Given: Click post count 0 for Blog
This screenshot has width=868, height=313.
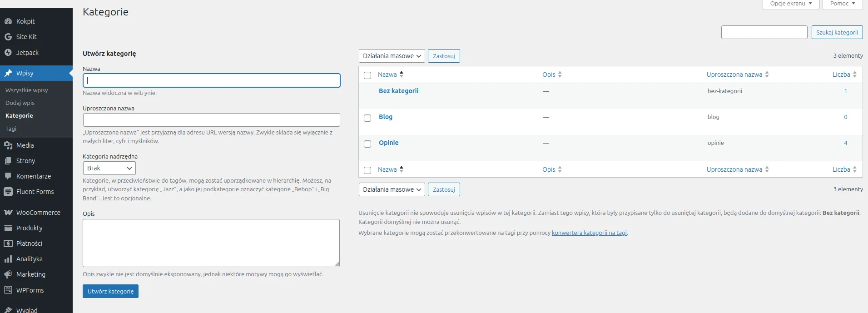Looking at the screenshot, I should [846, 117].
